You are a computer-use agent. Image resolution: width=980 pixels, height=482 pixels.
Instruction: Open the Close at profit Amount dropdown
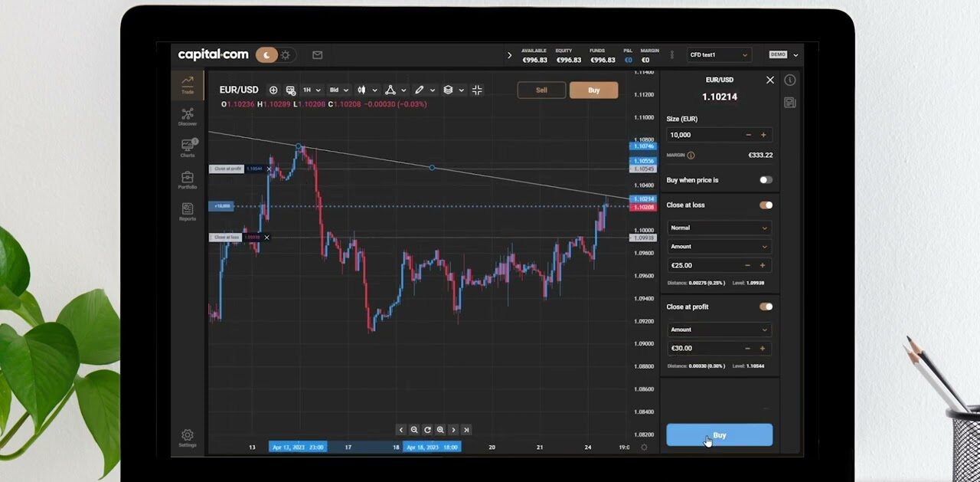pos(719,330)
